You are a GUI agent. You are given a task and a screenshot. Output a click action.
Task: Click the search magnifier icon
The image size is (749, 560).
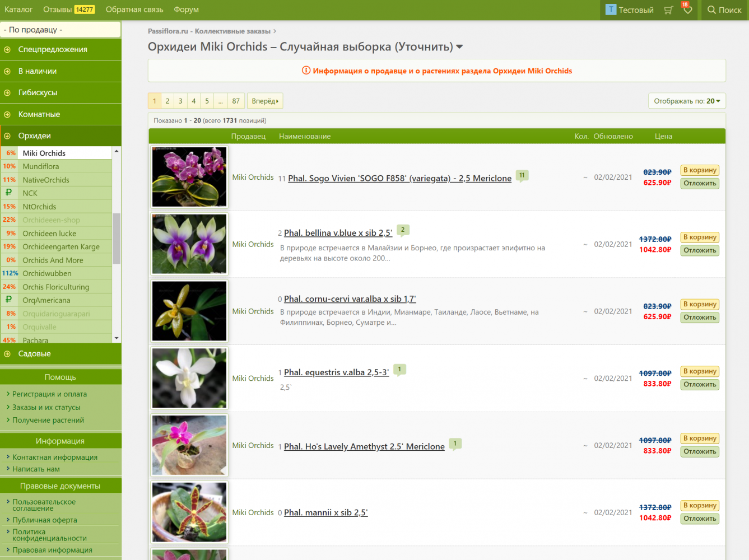tap(711, 10)
